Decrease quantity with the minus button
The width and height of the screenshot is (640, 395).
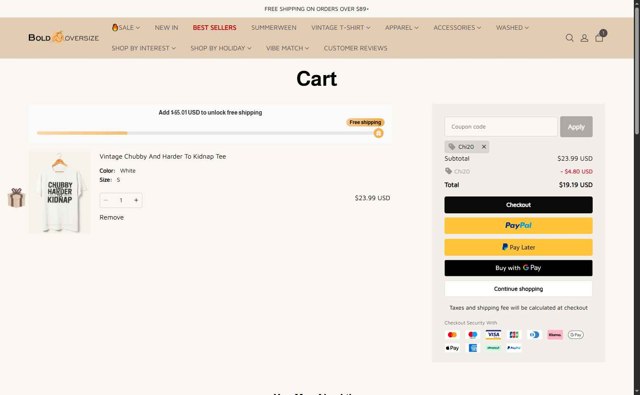106,200
